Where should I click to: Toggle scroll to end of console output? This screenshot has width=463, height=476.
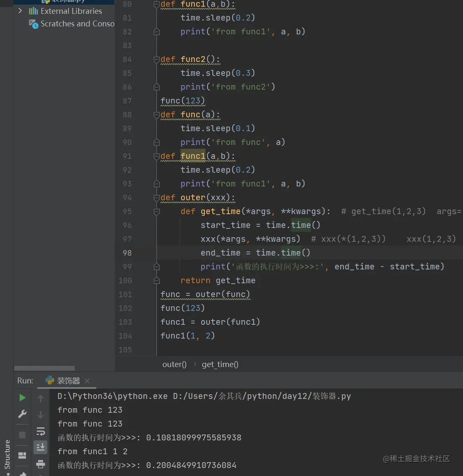click(40, 447)
